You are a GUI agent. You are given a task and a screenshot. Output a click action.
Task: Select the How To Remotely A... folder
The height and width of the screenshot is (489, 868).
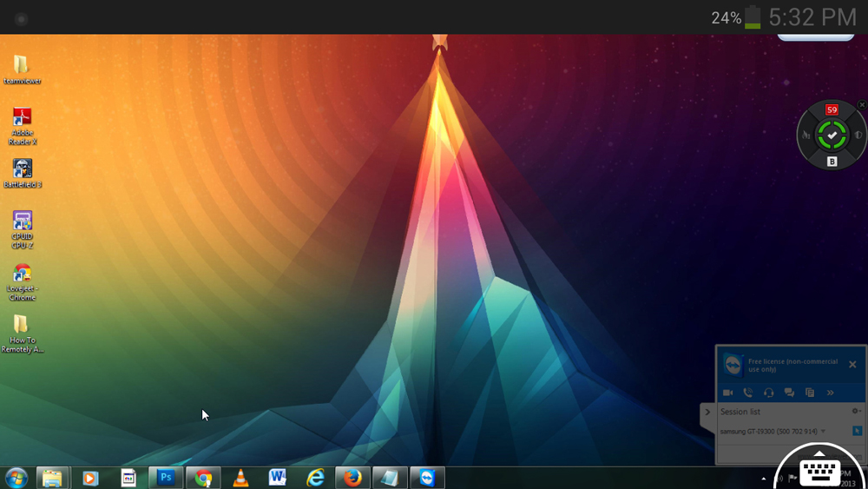point(23,334)
